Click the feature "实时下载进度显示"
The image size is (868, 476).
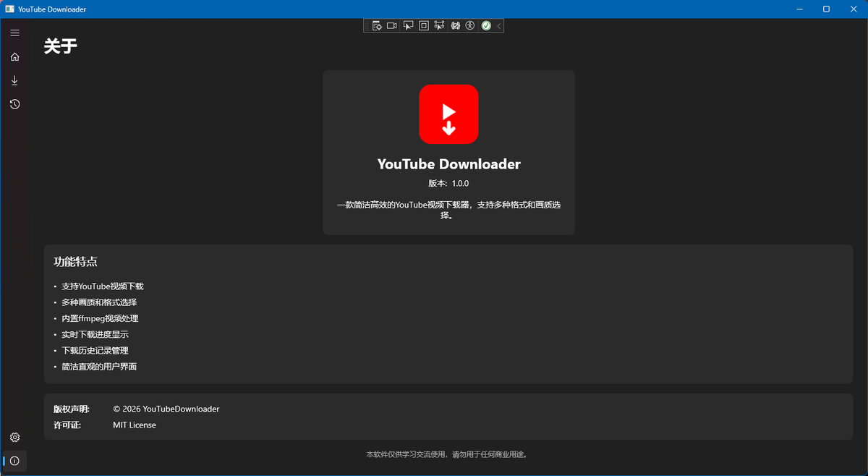tap(95, 334)
